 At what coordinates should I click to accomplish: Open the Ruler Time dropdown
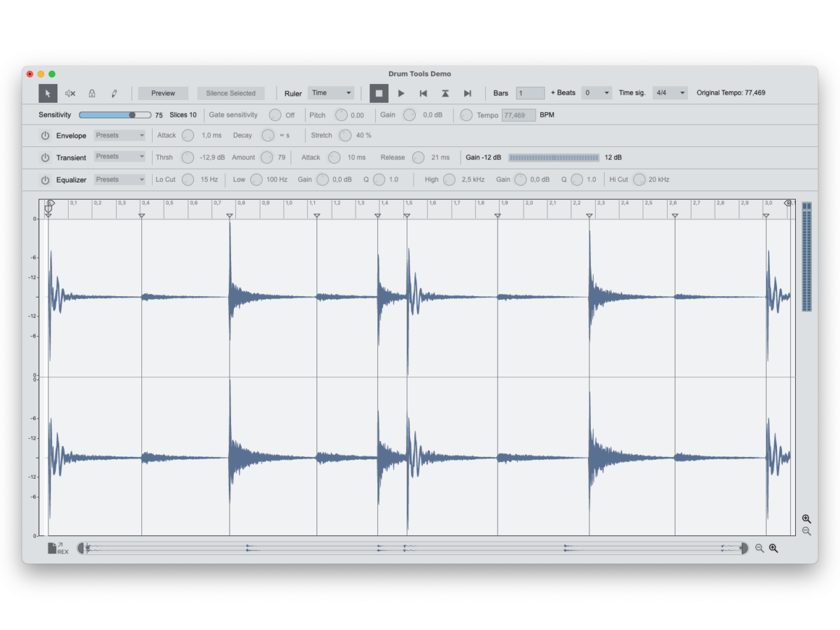pyautogui.click(x=331, y=93)
